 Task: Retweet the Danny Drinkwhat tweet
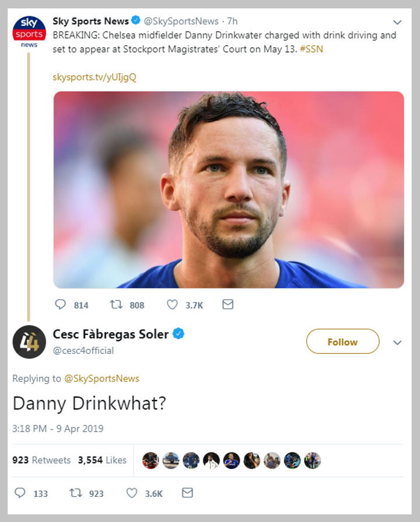point(76,493)
